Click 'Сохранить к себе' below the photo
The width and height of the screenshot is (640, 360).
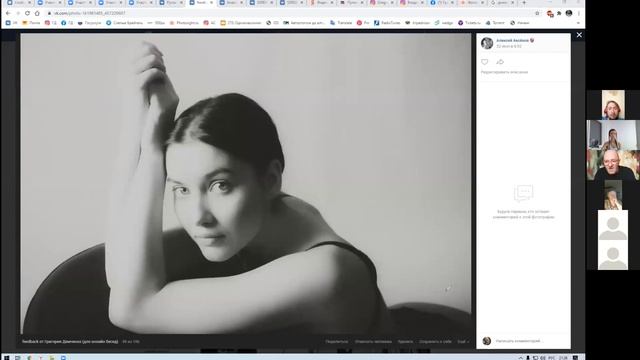click(435, 342)
